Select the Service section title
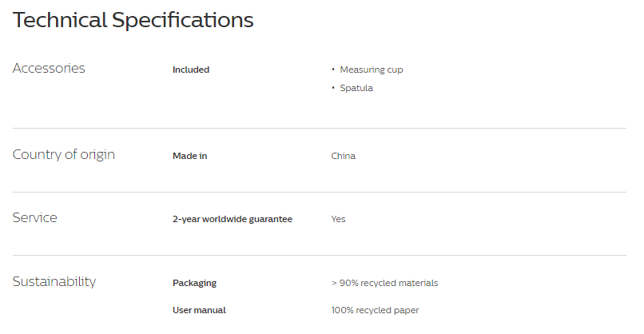 coord(35,217)
